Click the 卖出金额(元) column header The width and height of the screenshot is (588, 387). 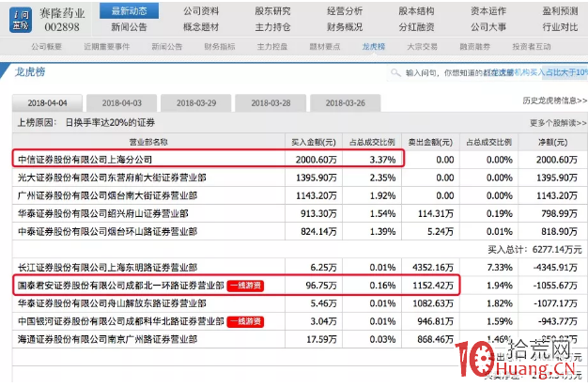430,142
